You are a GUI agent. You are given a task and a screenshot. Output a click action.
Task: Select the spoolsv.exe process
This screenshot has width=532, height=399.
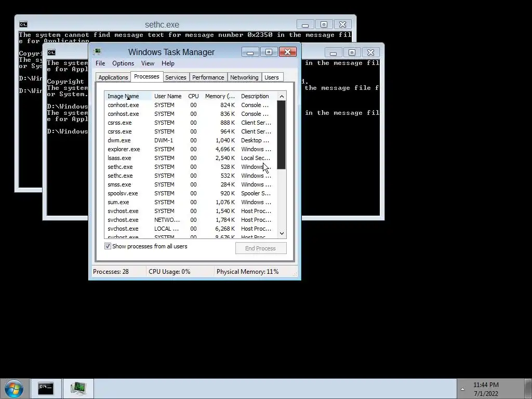click(x=191, y=193)
